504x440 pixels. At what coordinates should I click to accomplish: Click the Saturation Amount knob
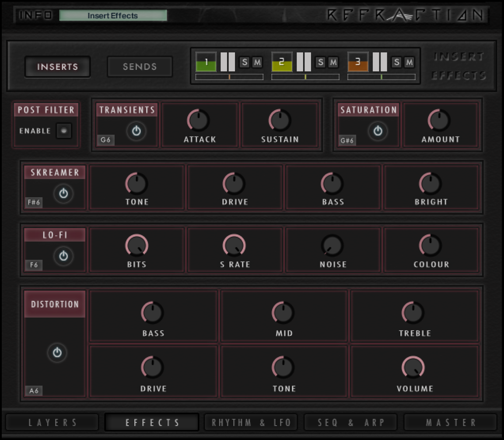point(439,120)
